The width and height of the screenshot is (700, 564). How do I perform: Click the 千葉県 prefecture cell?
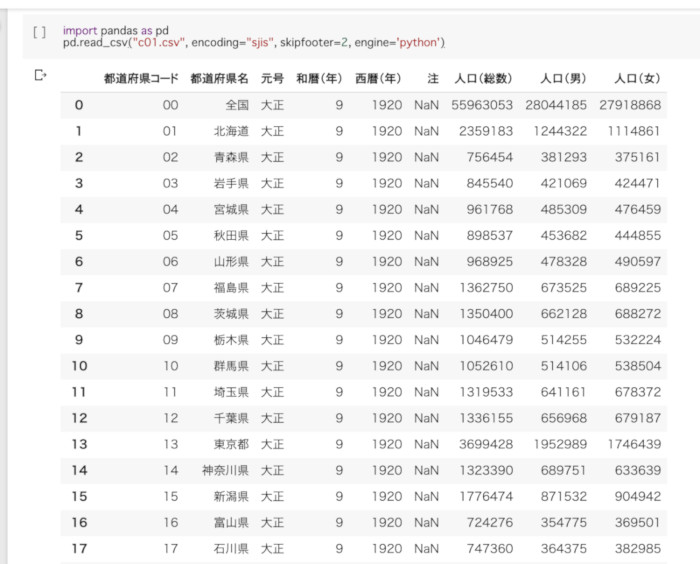231,418
